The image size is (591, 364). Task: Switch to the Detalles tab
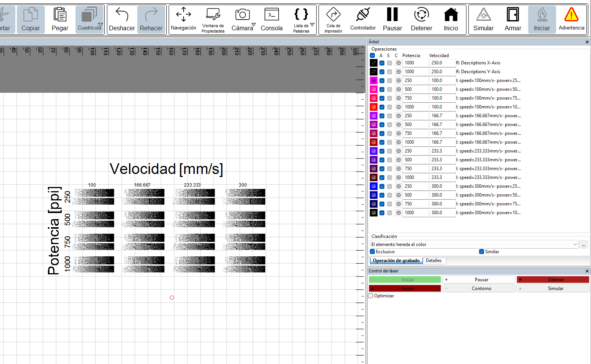(433, 261)
